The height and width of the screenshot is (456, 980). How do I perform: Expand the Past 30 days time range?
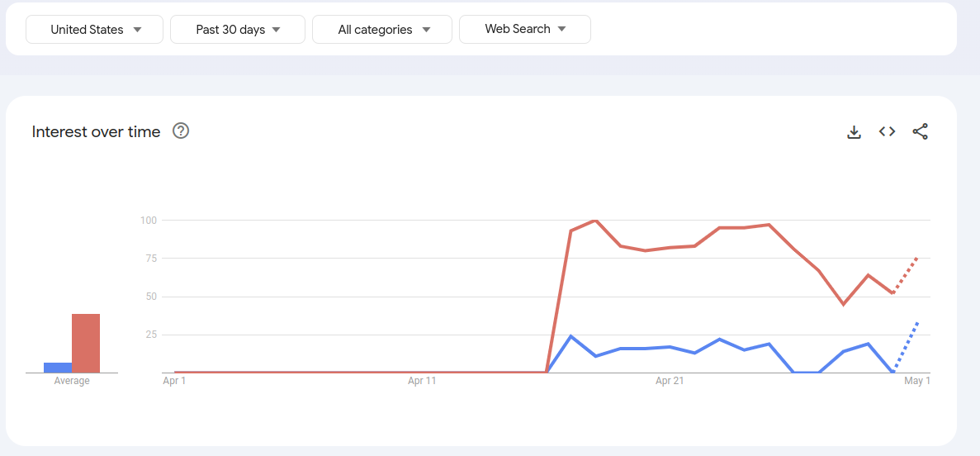tap(238, 30)
